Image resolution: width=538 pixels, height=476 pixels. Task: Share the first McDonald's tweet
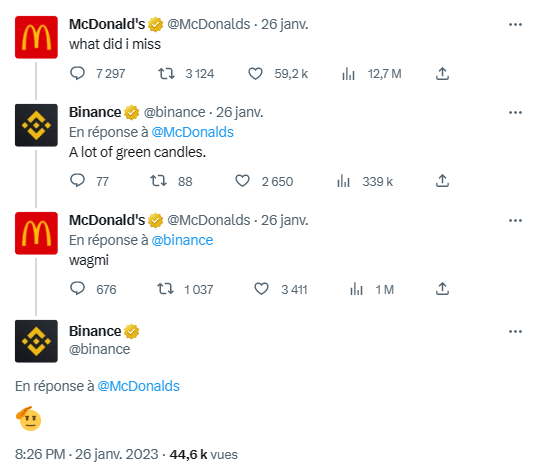[x=442, y=73]
